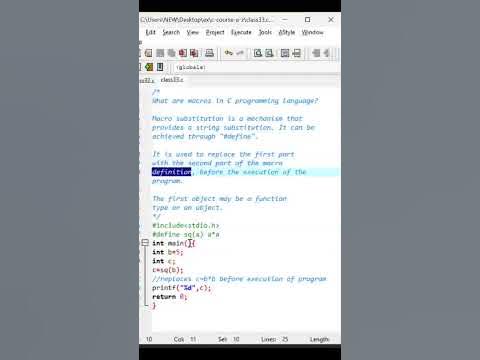Image resolution: width=480 pixels, height=360 pixels.
Task: Click the grayed-out Save All icon
Action: pyautogui.click(x=171, y=53)
